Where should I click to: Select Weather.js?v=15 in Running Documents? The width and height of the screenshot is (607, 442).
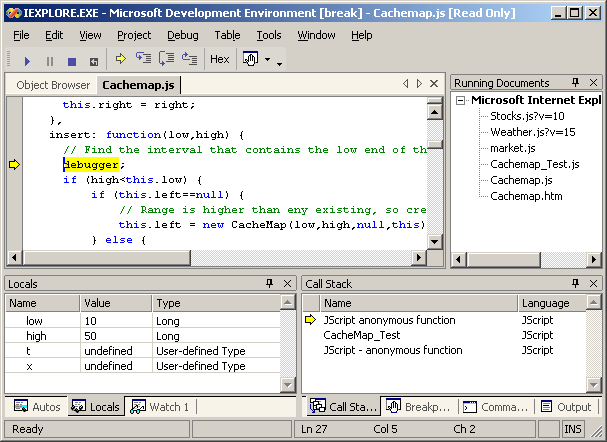pos(533,132)
